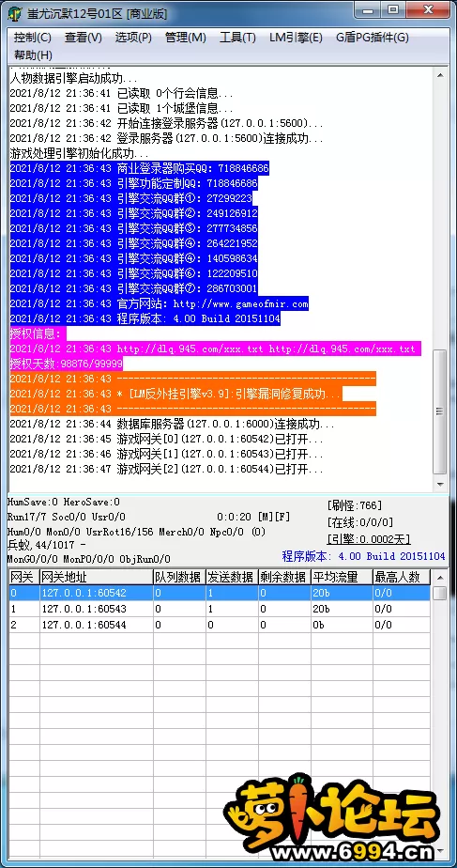Click 已读取 0个行会信息 log line
This screenshot has height=868, width=457.
pos(121,92)
